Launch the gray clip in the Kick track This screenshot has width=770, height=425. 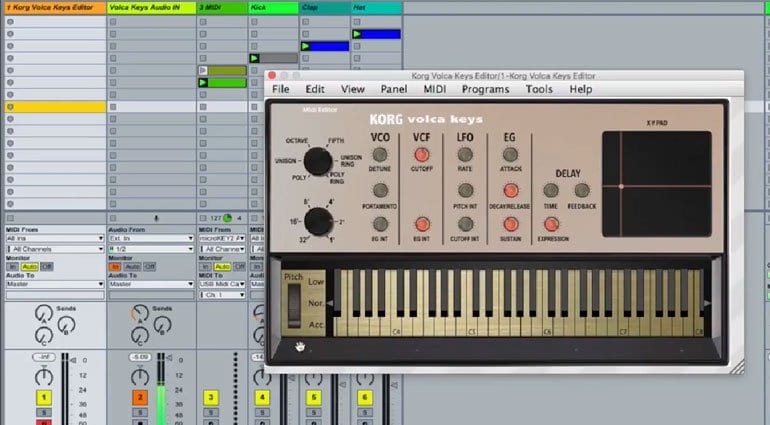pyautogui.click(x=254, y=58)
